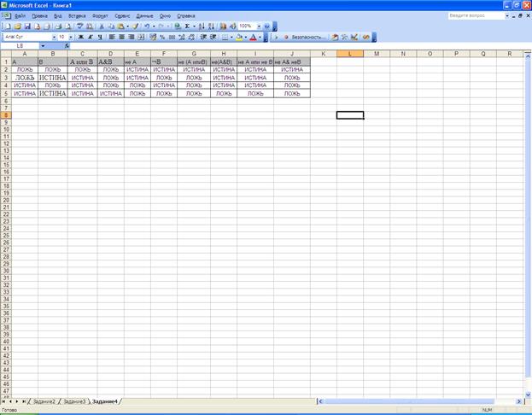Open the Данные menu
Viewport: 532px width, 415px height.
tap(145, 16)
